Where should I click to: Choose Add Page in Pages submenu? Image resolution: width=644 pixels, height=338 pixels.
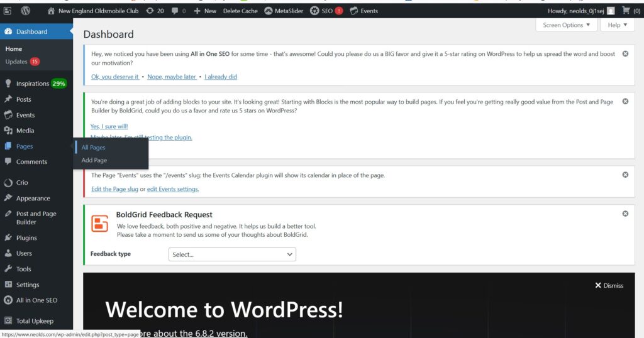pyautogui.click(x=94, y=160)
